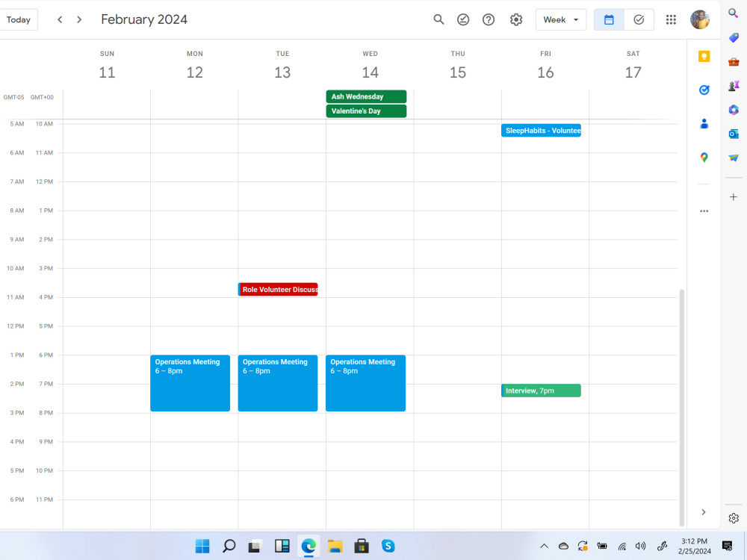
Task: Open Edge sidebar settings gear
Action: tap(734, 518)
